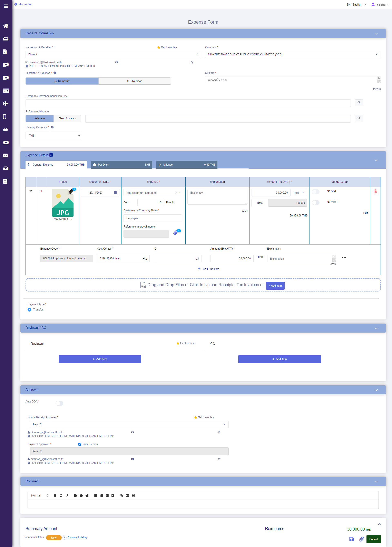Enable the No VAT toggle

click(315, 192)
